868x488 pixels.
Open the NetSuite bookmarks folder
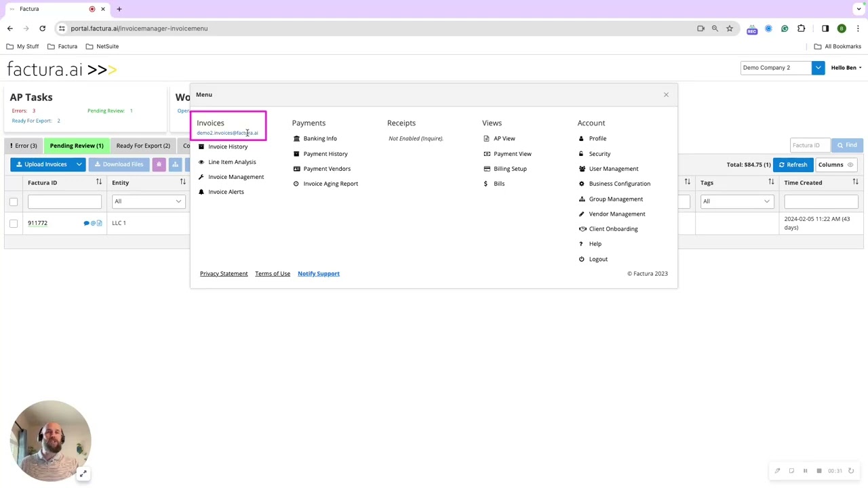point(102,46)
